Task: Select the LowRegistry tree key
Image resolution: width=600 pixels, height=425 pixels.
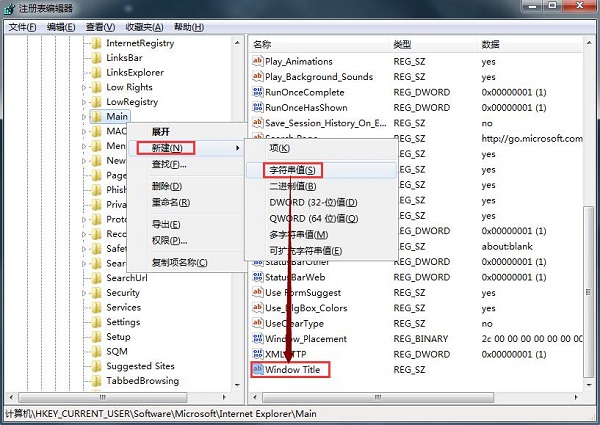Action: (x=131, y=102)
